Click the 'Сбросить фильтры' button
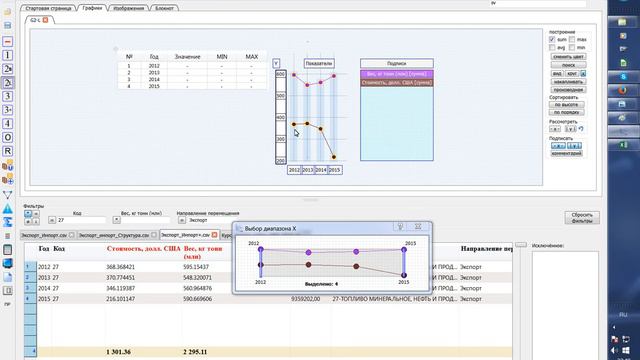 click(582, 218)
